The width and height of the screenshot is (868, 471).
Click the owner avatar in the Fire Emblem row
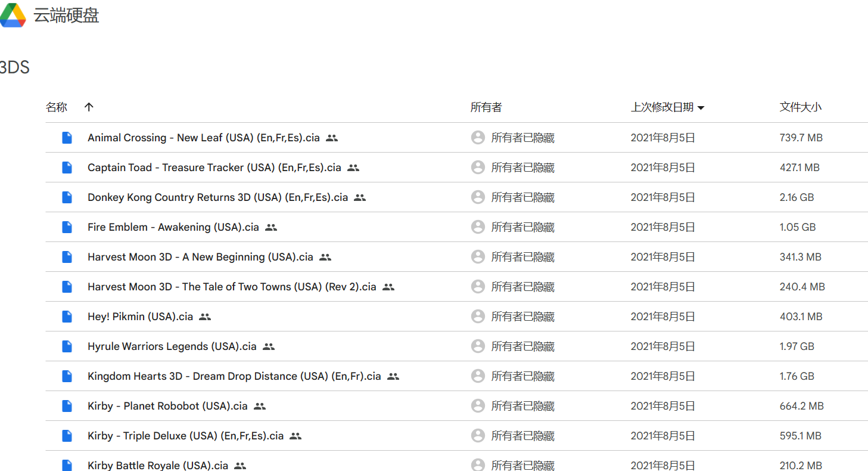click(478, 227)
